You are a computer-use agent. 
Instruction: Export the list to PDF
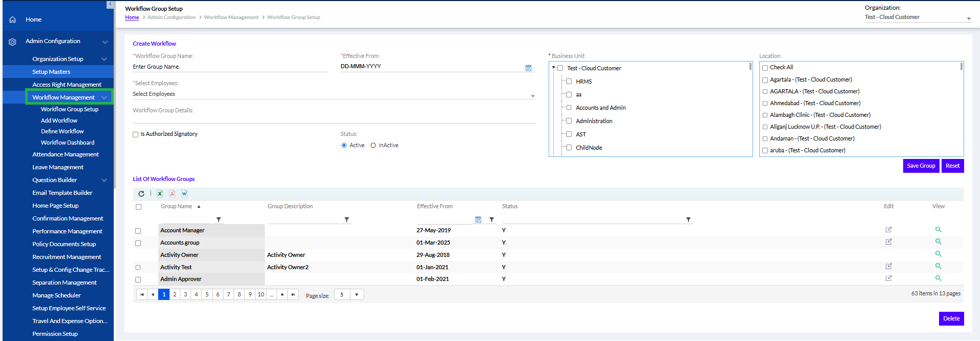172,194
